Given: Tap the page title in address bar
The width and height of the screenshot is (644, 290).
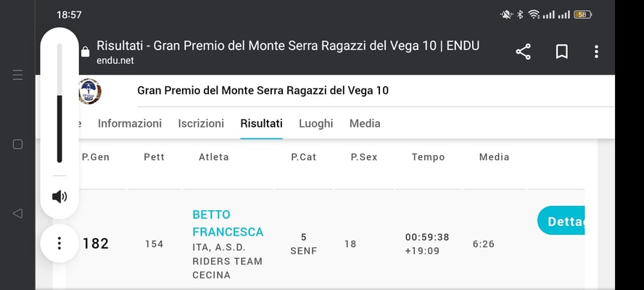Looking at the screenshot, I should pos(287,46).
